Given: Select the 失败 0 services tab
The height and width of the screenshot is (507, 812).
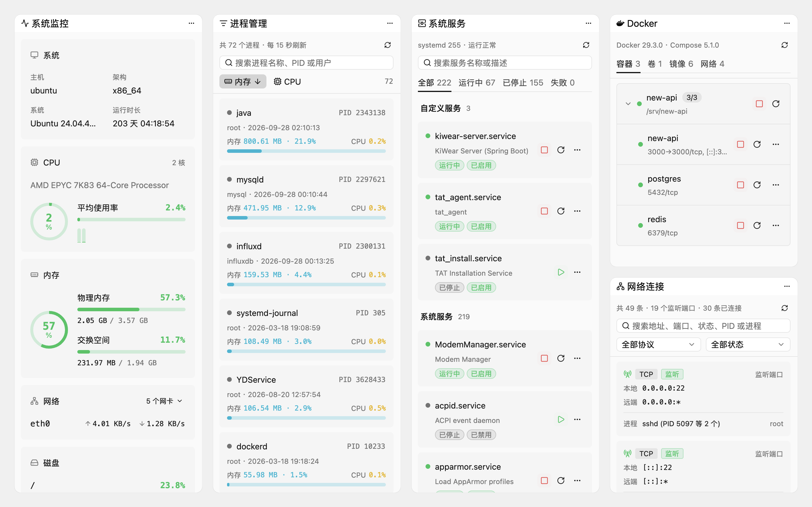Looking at the screenshot, I should pyautogui.click(x=563, y=83).
